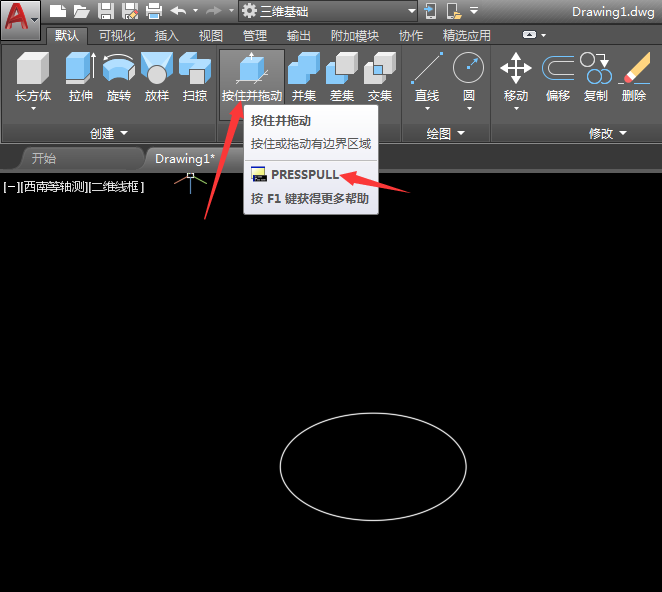The width and height of the screenshot is (662, 592).
Task: Select the 长方体 box tool
Action: 33,76
